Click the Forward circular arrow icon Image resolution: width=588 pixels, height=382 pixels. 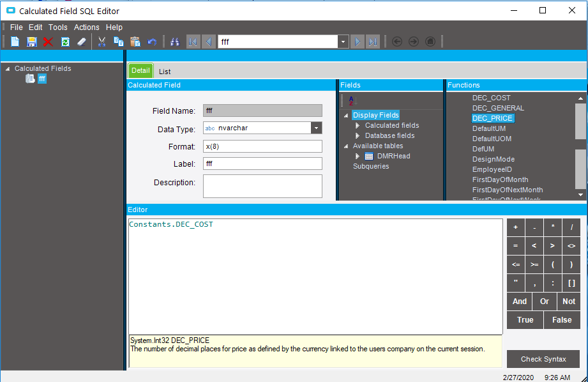coord(414,42)
